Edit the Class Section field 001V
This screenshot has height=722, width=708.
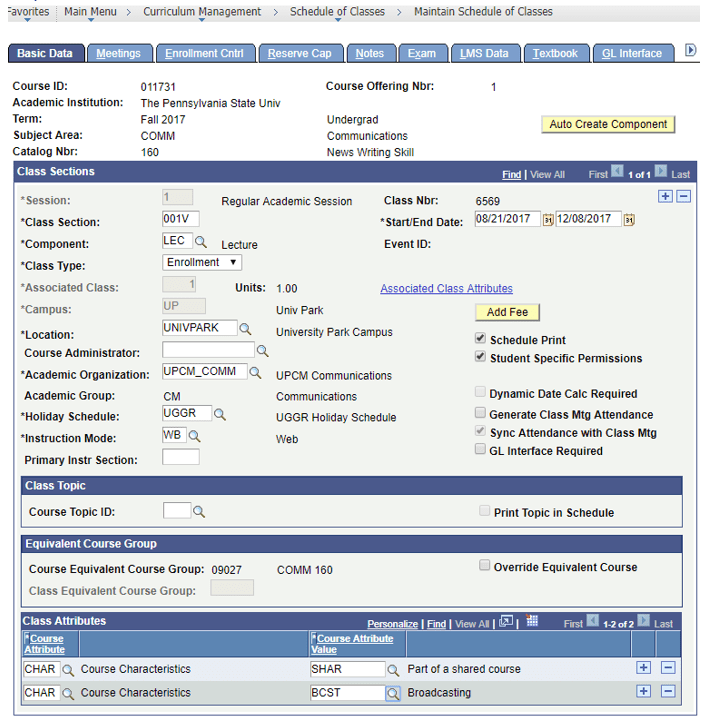pyautogui.click(x=180, y=219)
